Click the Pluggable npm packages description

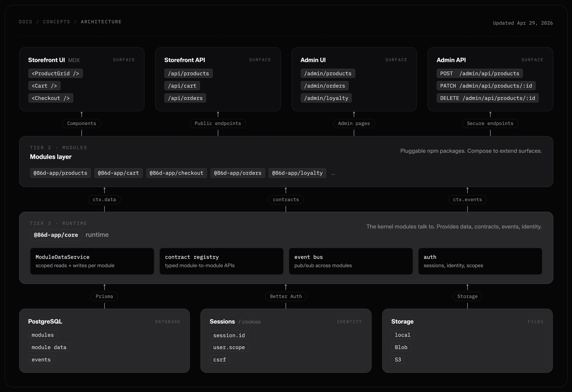point(471,151)
